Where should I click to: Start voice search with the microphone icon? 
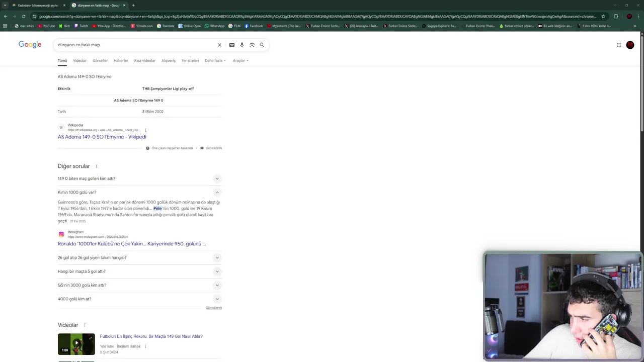(x=242, y=45)
